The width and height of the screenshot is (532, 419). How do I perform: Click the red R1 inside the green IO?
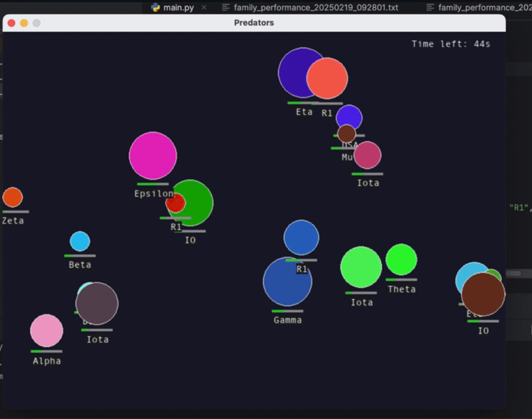click(176, 204)
